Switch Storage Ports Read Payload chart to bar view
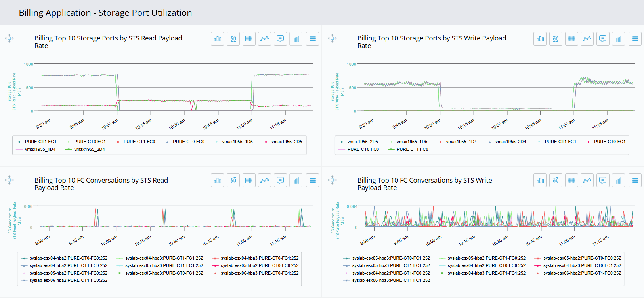Viewport: 644px width, 298px height. [x=218, y=38]
